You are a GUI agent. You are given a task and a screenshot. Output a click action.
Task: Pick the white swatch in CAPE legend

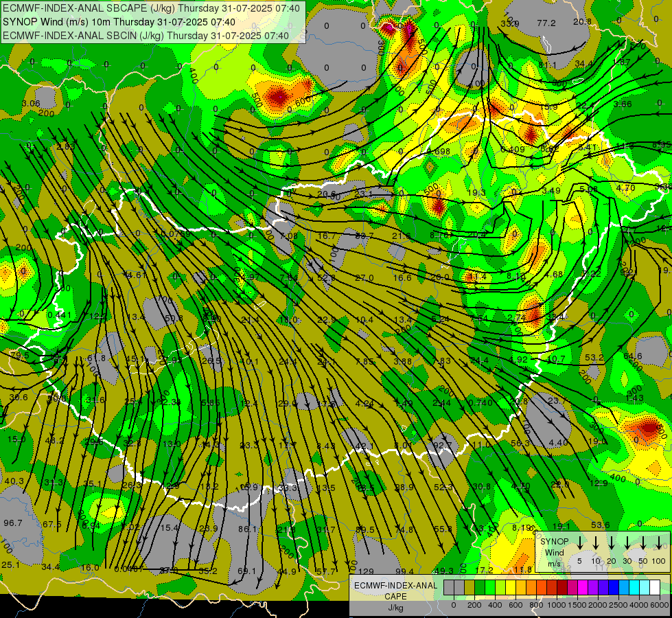[654, 588]
